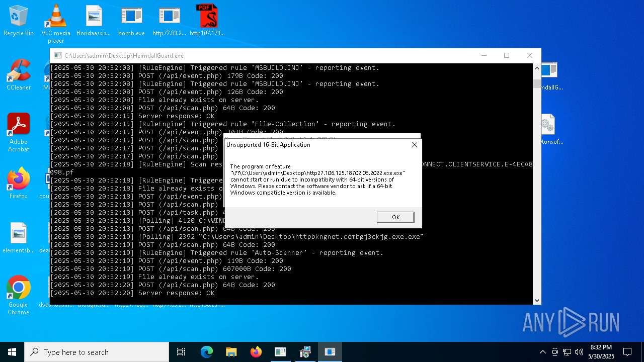Maximize the HeimdallGuard.exe console window
The height and width of the screenshot is (362, 644).
point(507,55)
